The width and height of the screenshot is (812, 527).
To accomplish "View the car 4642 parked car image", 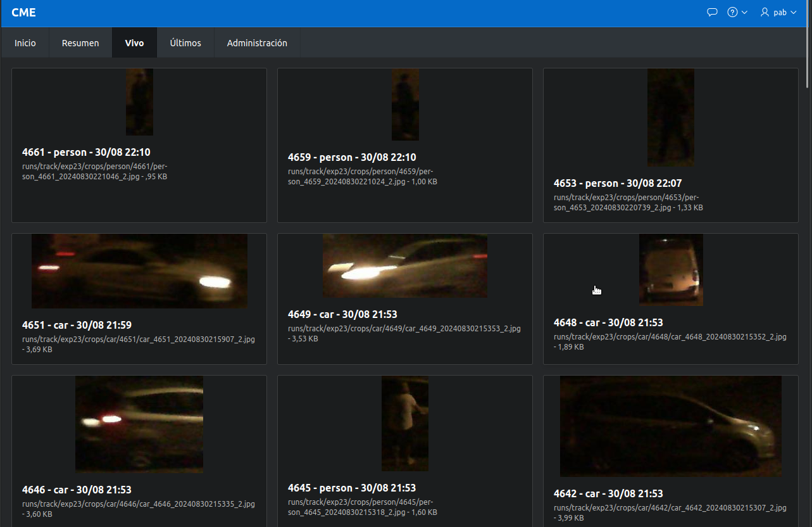I will click(671, 426).
